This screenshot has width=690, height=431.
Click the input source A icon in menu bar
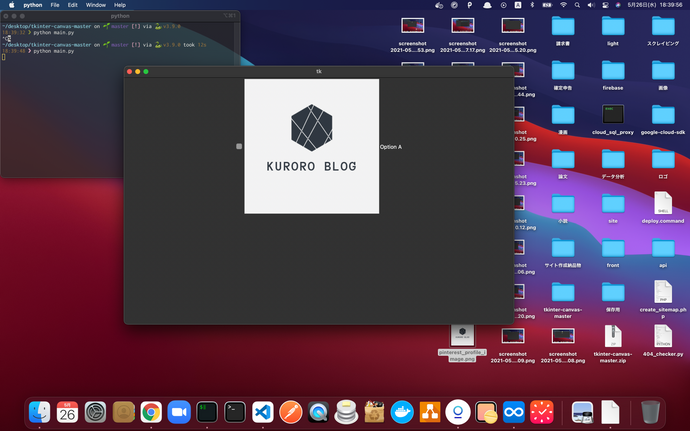[518, 5]
